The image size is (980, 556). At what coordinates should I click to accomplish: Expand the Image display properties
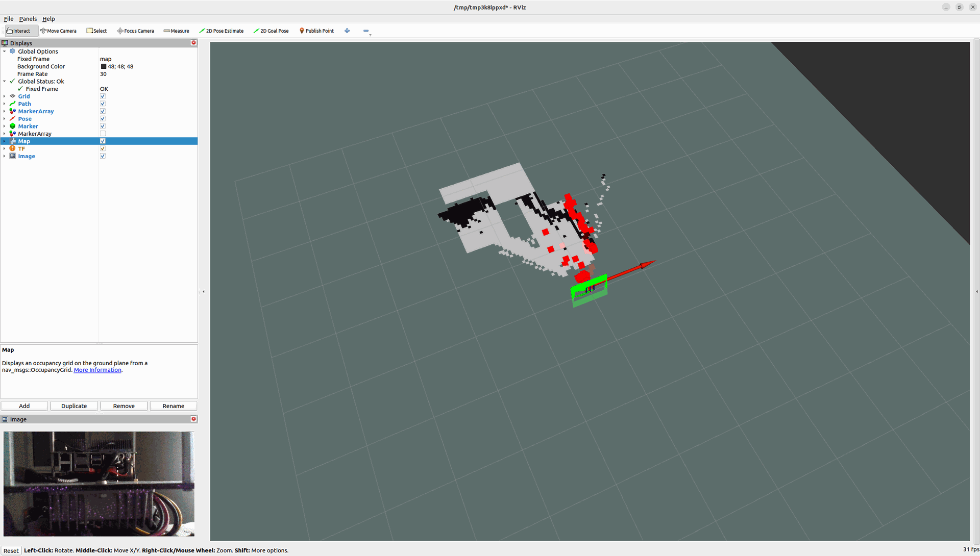pyautogui.click(x=5, y=156)
